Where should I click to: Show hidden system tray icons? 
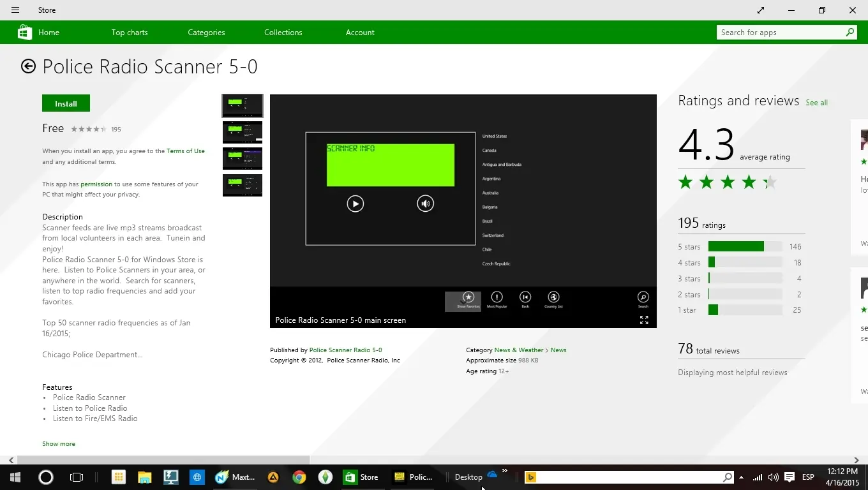742,477
